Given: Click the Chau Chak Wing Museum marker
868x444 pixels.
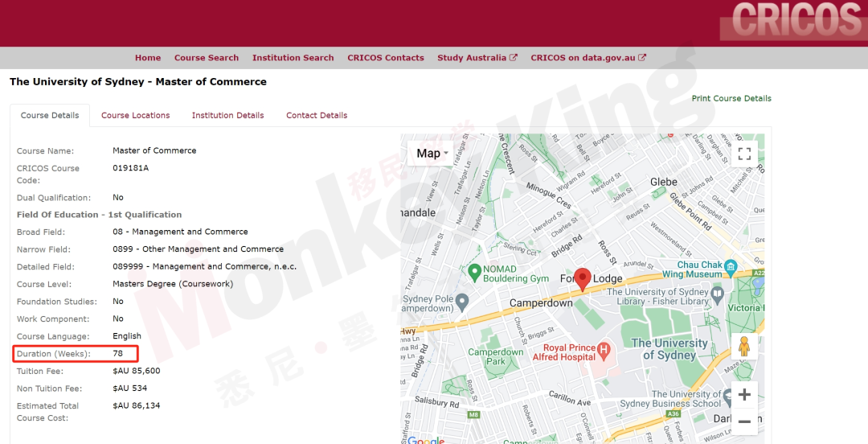Looking at the screenshot, I should (731, 267).
